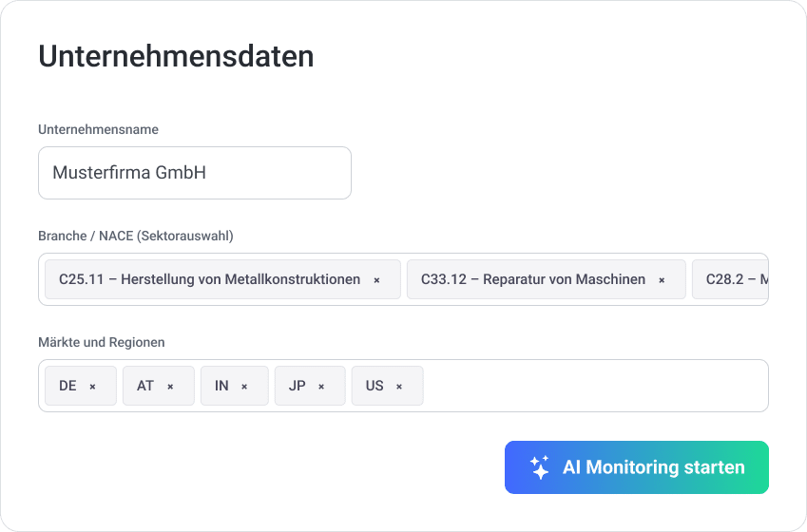
Task: Remove the JP market tag
Action: click(321, 387)
